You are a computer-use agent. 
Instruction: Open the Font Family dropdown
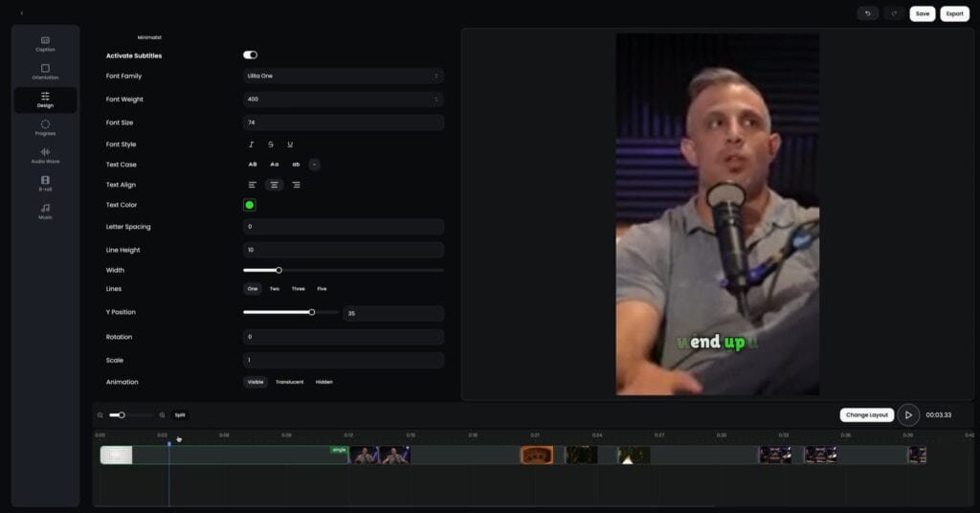(x=344, y=76)
